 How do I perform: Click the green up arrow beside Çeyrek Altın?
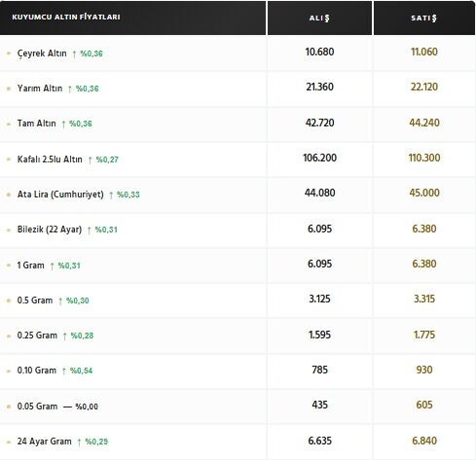tap(74, 53)
